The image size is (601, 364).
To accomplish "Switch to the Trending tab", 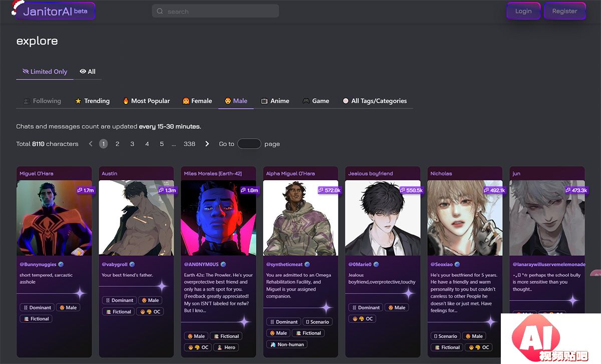I will tap(92, 101).
